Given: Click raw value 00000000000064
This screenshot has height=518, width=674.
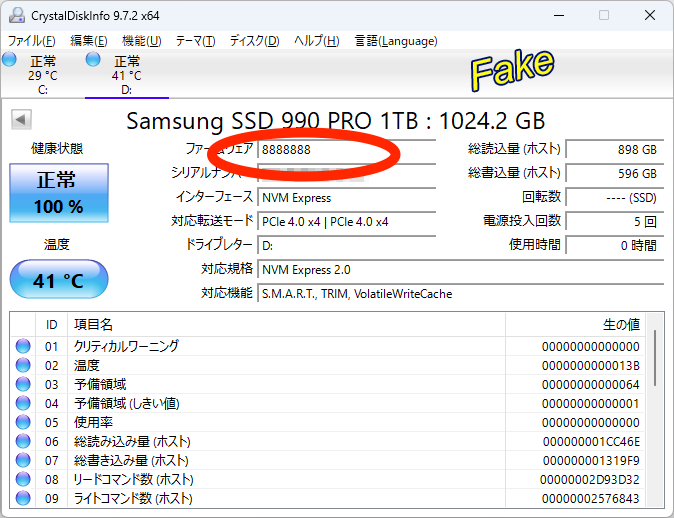Looking at the screenshot, I should tap(591, 384).
